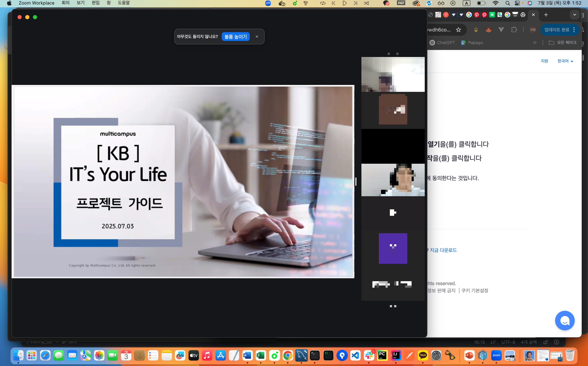
Task: Select the purple participant video tile
Action: tap(393, 248)
